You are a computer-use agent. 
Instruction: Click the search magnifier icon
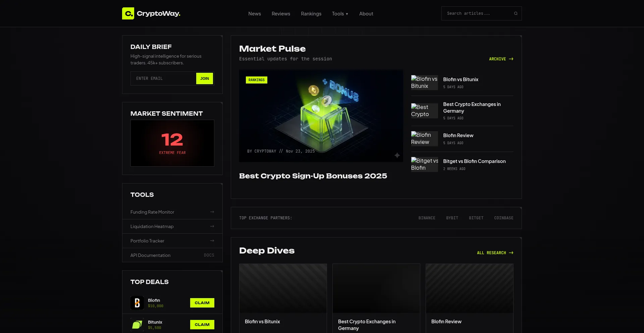(516, 13)
